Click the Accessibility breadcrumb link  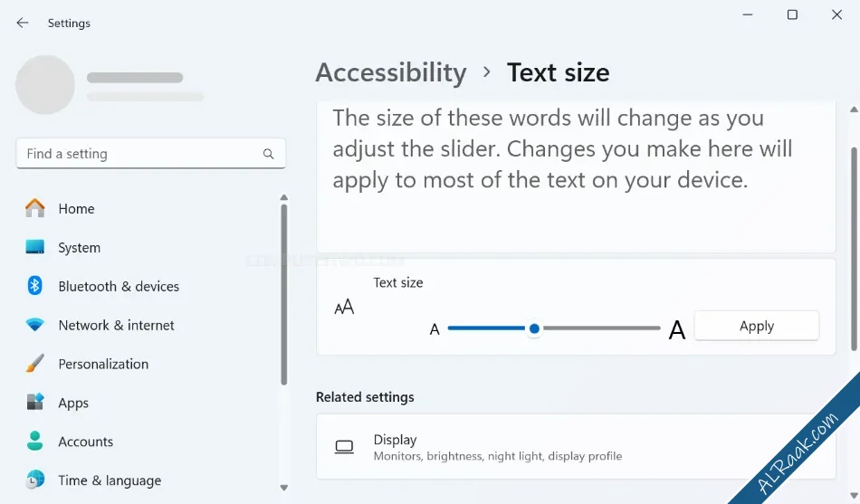tap(390, 72)
